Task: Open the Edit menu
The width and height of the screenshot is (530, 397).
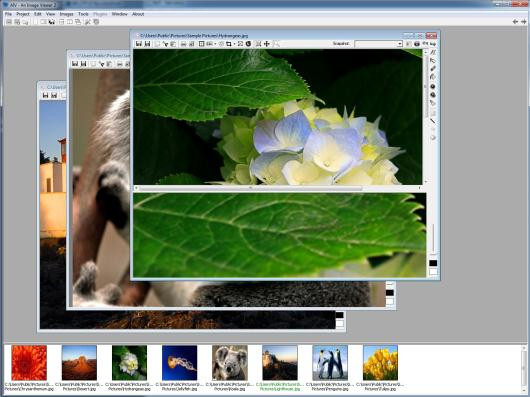Action: 38,14
